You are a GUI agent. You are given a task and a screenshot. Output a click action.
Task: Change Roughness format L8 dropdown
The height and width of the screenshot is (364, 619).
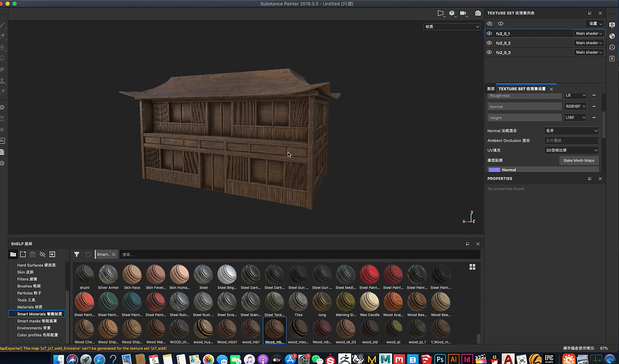(x=575, y=95)
